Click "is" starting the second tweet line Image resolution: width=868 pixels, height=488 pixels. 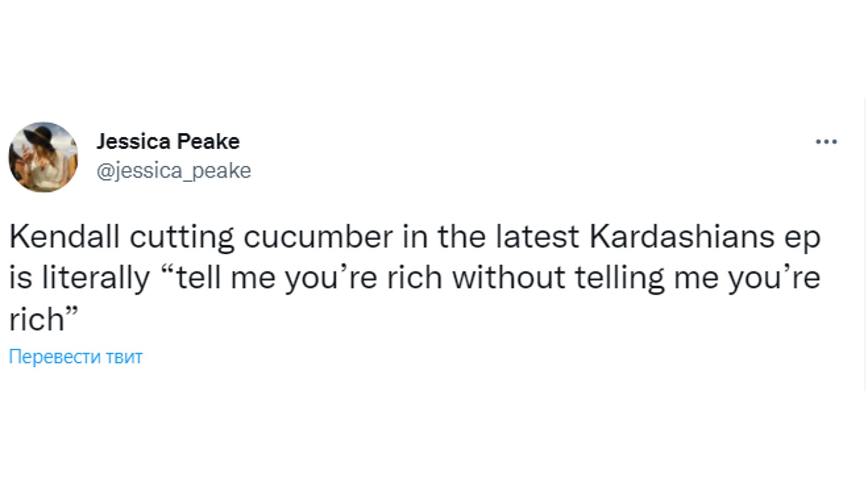pyautogui.click(x=20, y=278)
